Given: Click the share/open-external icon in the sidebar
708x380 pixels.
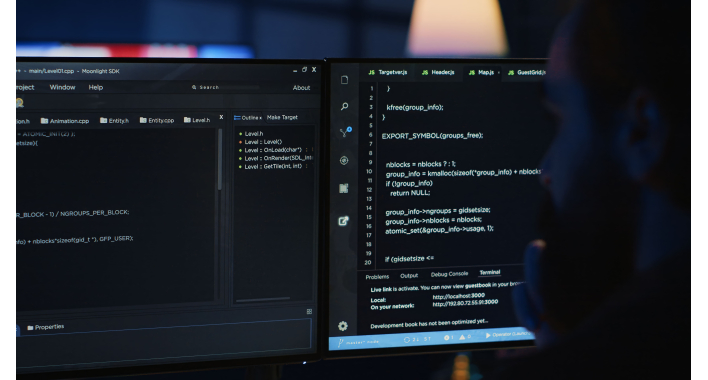Looking at the screenshot, I should [344, 221].
